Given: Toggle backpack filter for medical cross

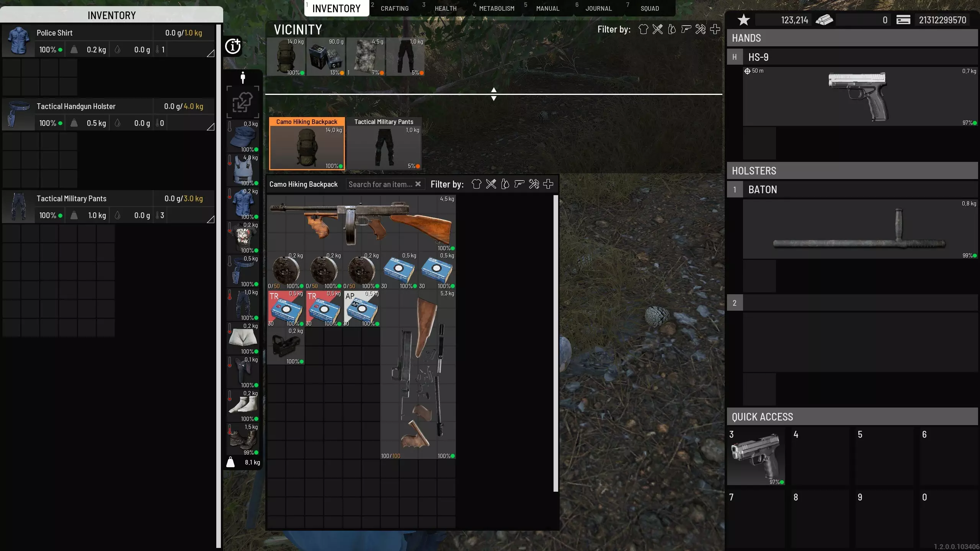Looking at the screenshot, I should (x=548, y=184).
